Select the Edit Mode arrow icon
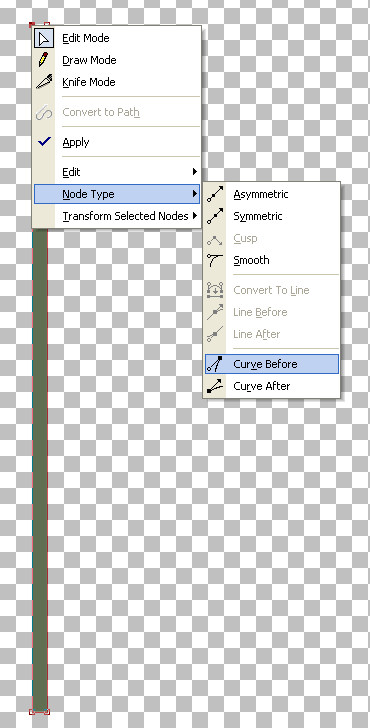This screenshot has height=728, width=370. 44,38
